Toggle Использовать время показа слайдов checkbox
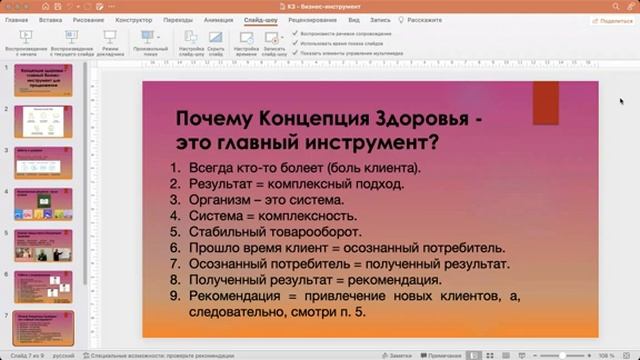 [x=295, y=43]
